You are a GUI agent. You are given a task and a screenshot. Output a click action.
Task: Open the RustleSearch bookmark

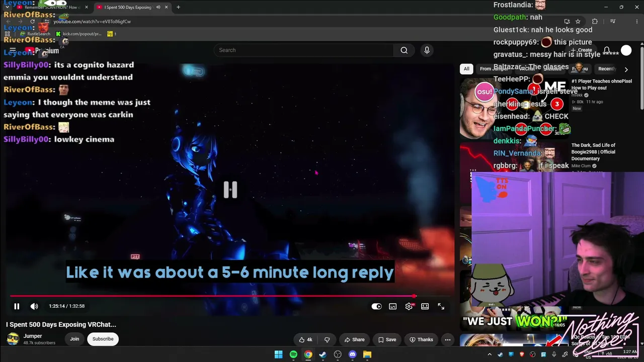click(35, 34)
